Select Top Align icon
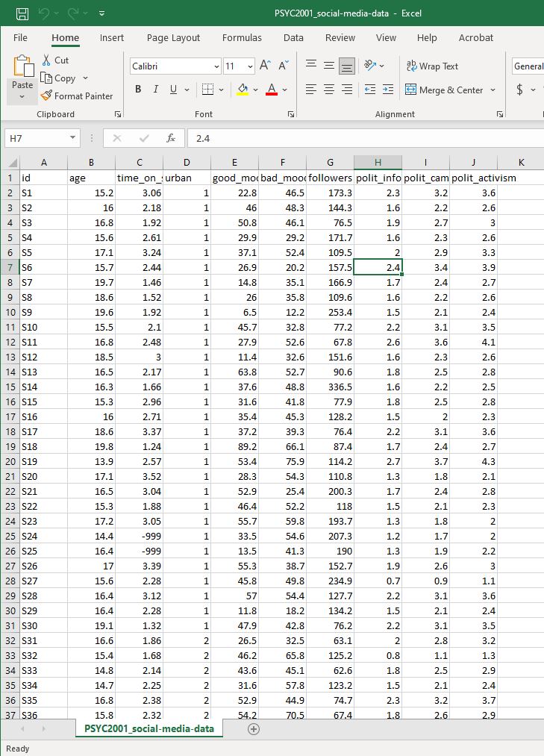The width and height of the screenshot is (544, 756). pyautogui.click(x=311, y=66)
